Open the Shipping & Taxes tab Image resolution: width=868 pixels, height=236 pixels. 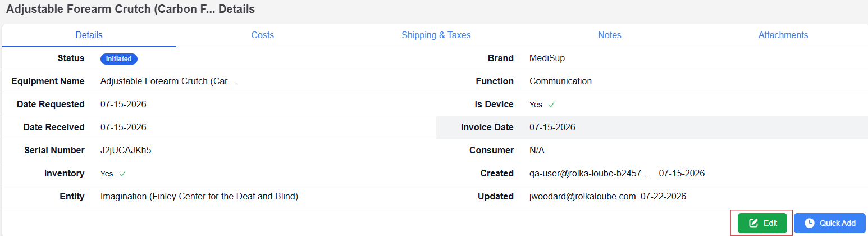tap(436, 35)
